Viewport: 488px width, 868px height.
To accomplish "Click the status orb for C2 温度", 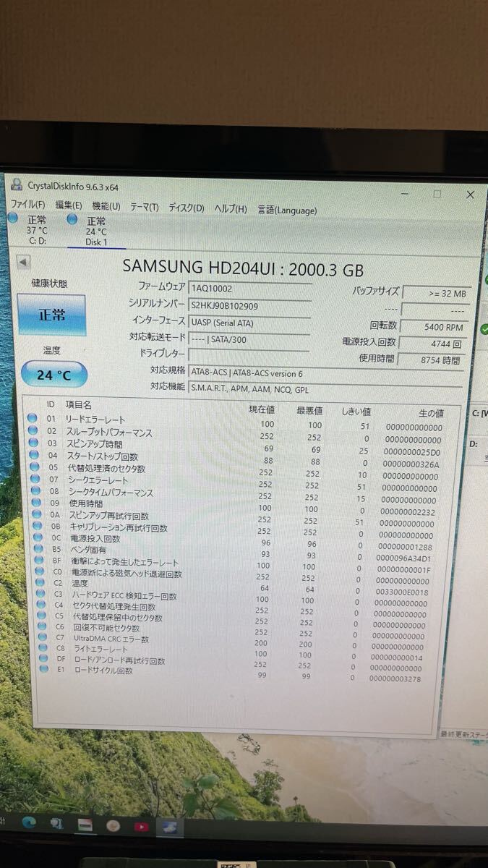I will (38, 582).
